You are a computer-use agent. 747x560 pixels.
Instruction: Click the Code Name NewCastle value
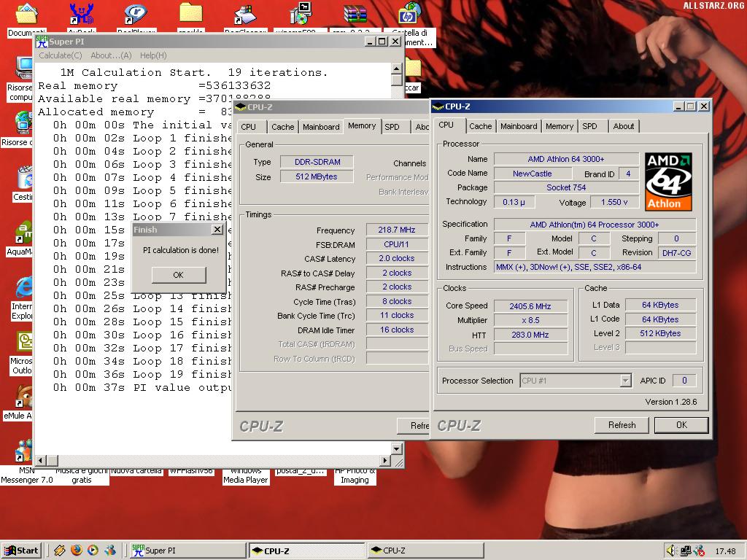tap(533, 174)
